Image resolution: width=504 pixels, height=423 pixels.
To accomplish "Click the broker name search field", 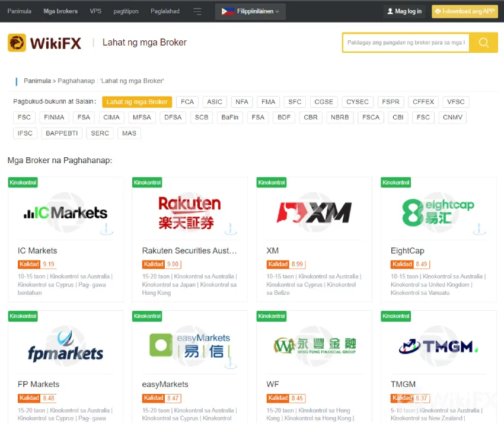I will click(406, 43).
